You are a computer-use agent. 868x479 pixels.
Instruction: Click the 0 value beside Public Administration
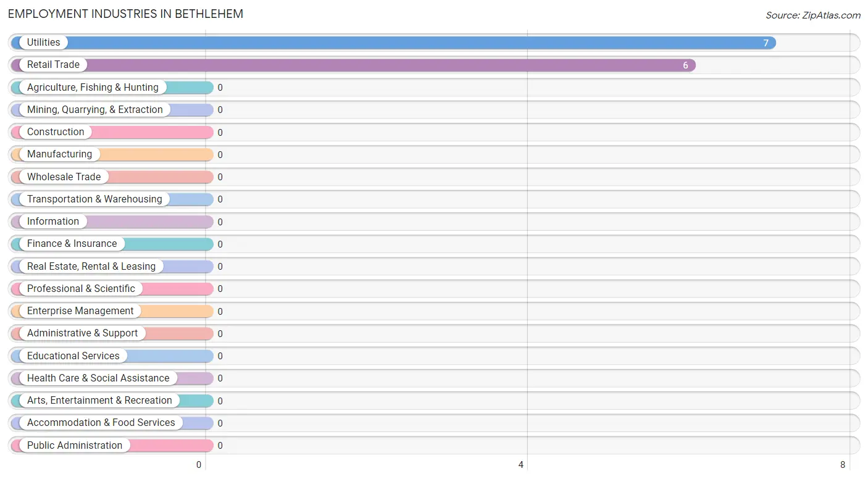pos(220,446)
